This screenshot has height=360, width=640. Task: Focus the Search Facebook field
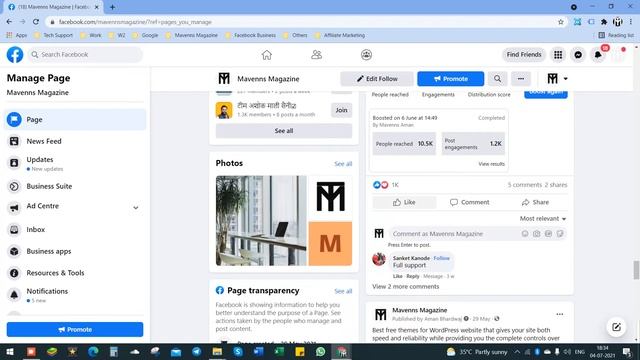click(x=86, y=55)
